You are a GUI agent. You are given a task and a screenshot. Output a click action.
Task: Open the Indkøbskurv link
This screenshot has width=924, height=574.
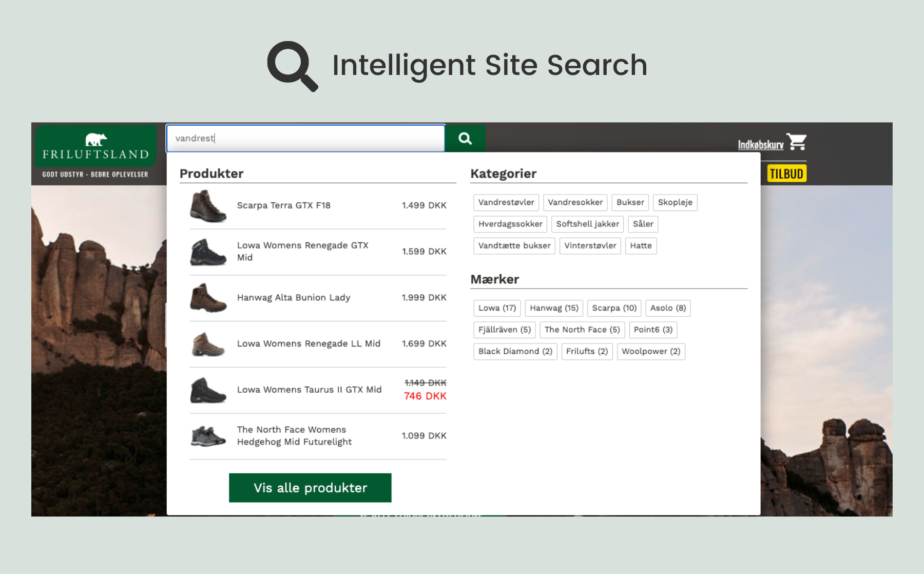click(761, 145)
